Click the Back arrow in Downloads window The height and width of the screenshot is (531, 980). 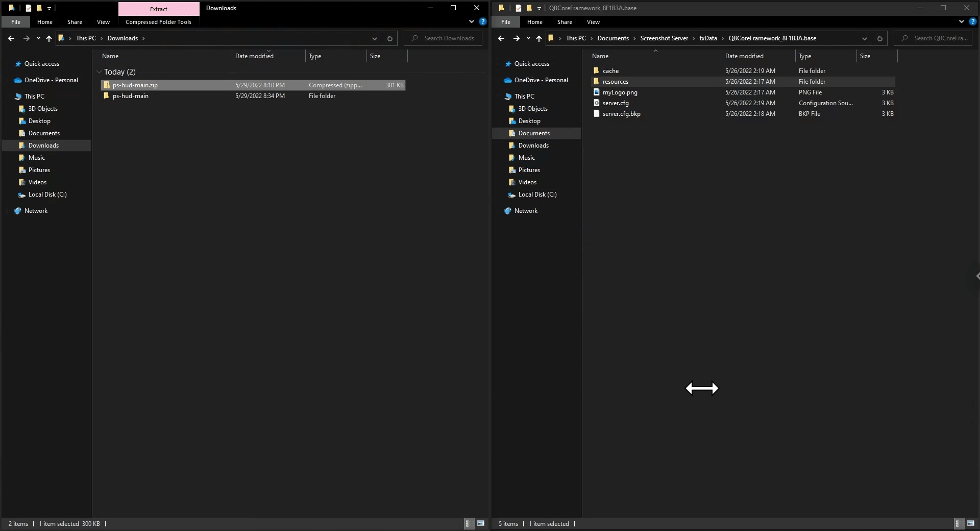pos(11,38)
